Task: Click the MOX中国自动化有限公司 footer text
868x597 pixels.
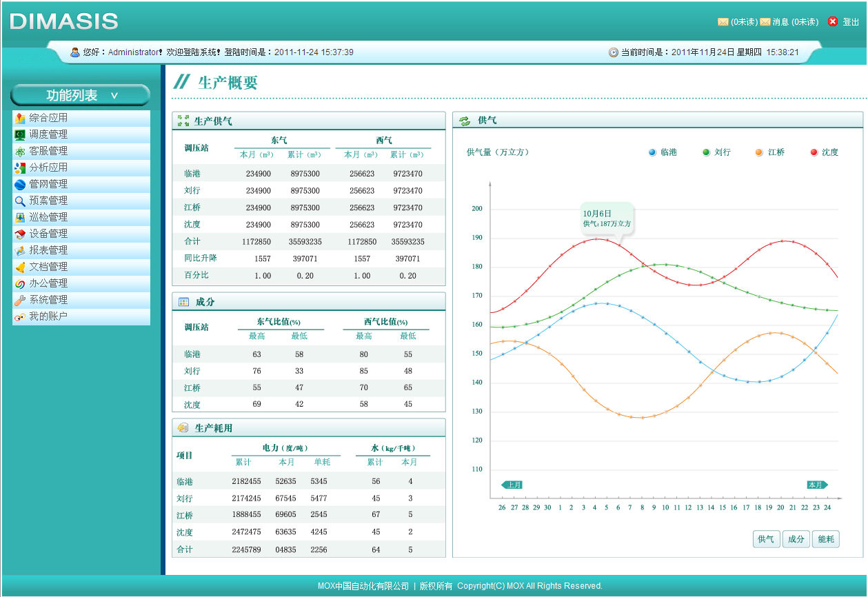Action: pyautogui.click(x=363, y=586)
